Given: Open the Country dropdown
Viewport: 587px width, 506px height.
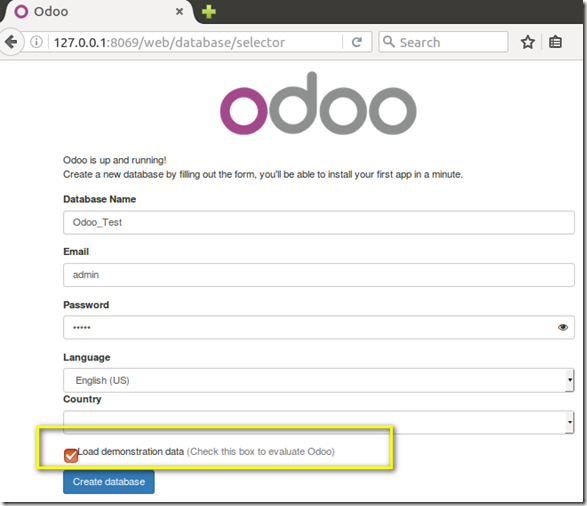Looking at the screenshot, I should coord(319,422).
